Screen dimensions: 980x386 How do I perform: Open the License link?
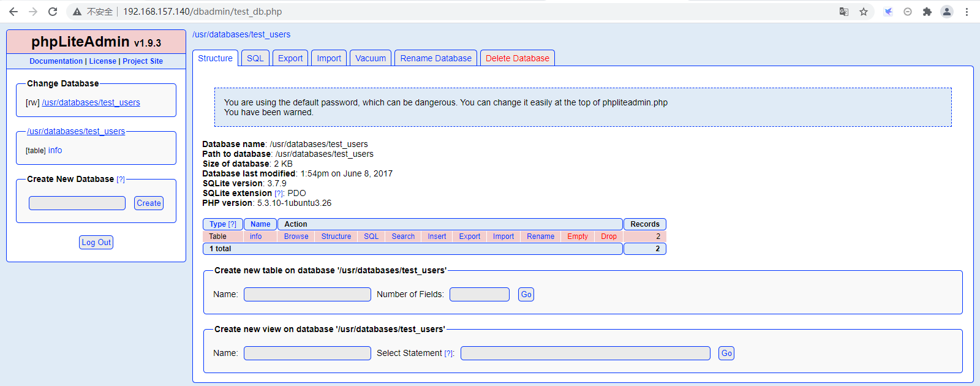102,61
